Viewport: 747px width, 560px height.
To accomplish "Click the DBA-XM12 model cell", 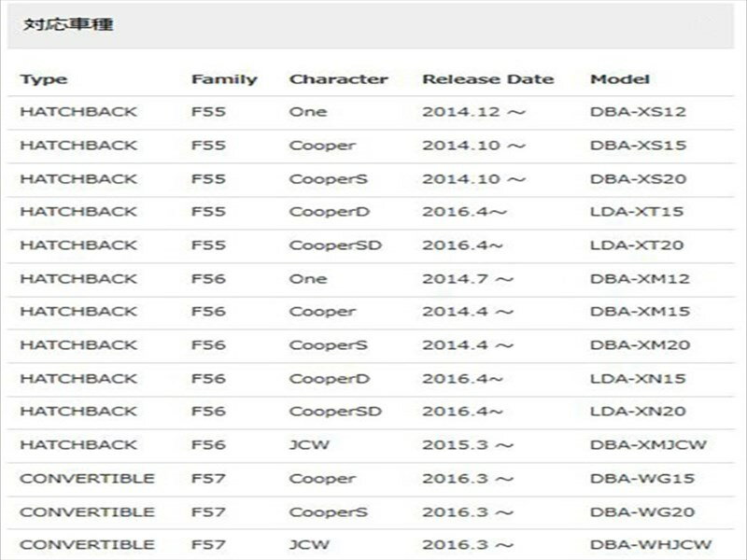I will click(x=640, y=278).
